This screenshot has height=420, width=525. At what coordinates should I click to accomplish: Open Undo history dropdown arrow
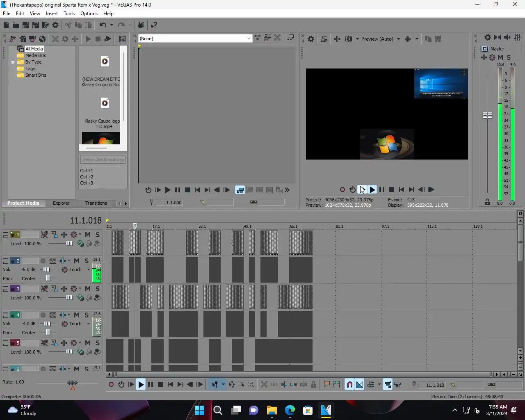pyautogui.click(x=112, y=25)
